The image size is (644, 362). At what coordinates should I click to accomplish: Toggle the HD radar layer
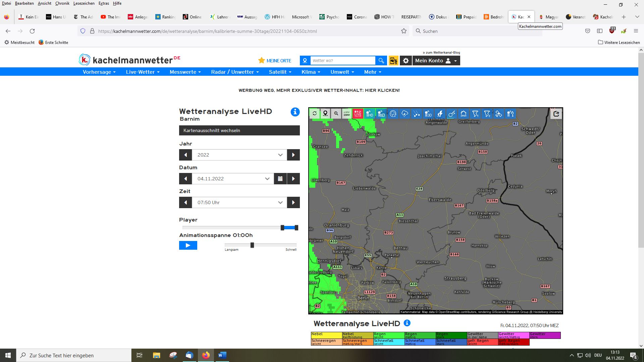[x=369, y=114]
